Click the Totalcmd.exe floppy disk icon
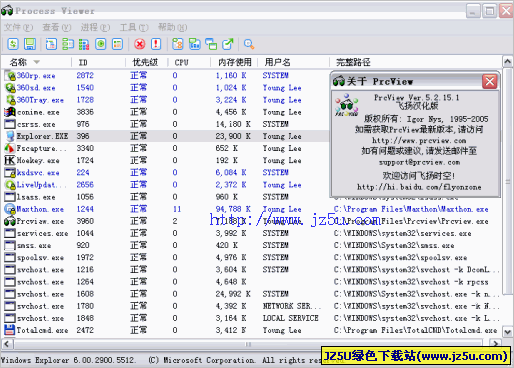The height and width of the screenshot is (368, 514). [10, 330]
